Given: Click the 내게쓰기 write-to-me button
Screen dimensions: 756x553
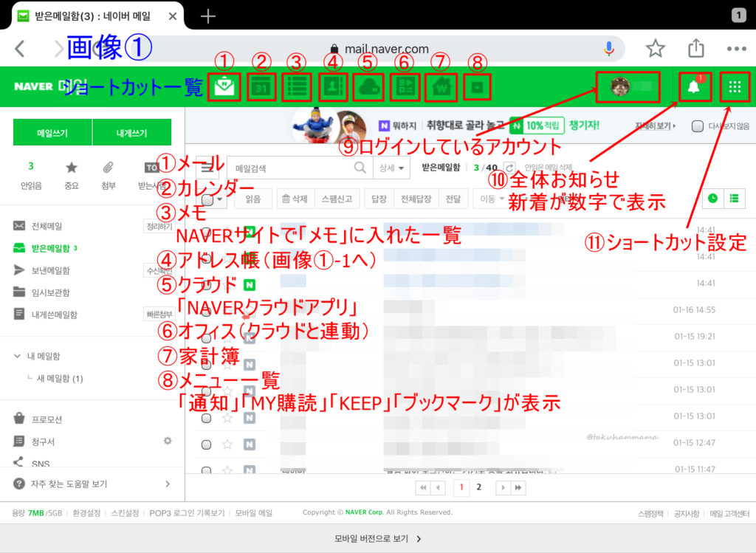Looking at the screenshot, I should pyautogui.click(x=131, y=133).
